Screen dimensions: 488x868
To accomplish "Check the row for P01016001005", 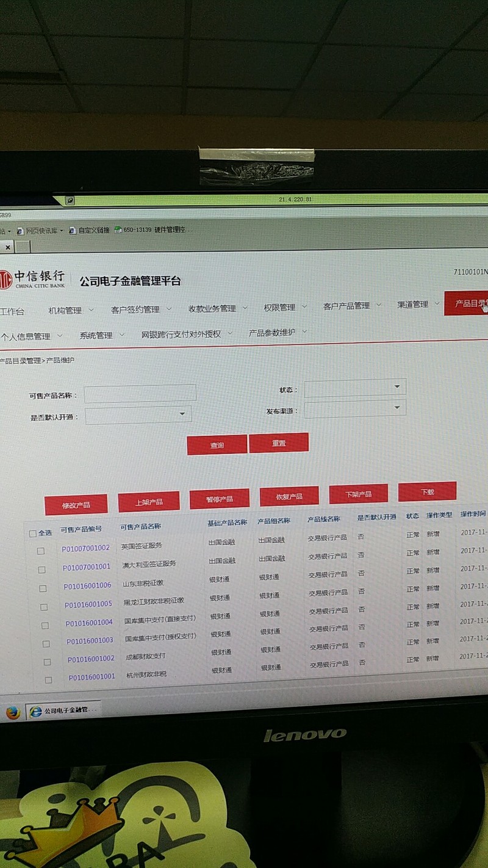I will click(x=44, y=607).
